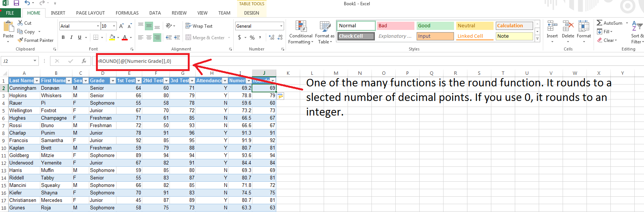Increase font size with the large A icon
The width and height of the screenshot is (644, 212).
121,26
